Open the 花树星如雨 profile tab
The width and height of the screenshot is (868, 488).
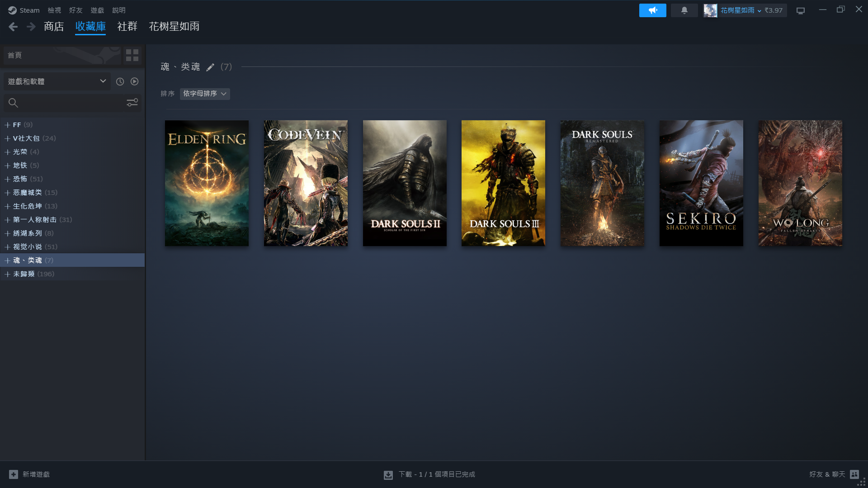pyautogui.click(x=174, y=27)
